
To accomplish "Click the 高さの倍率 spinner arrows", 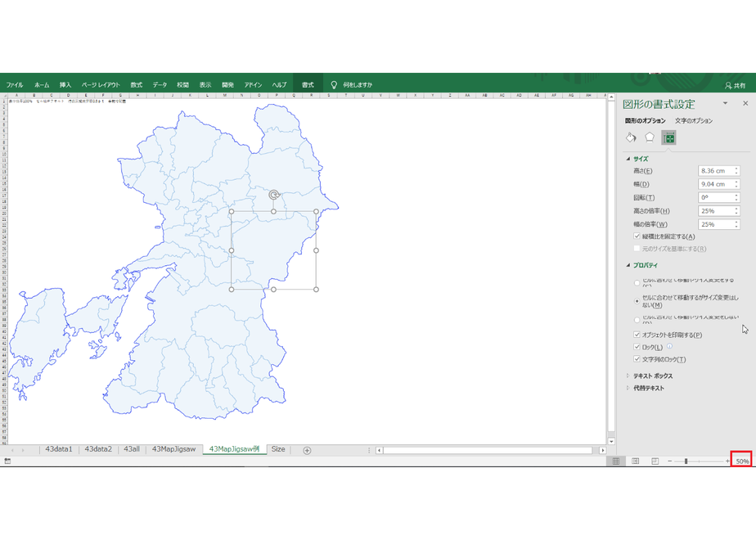I will pos(736,211).
